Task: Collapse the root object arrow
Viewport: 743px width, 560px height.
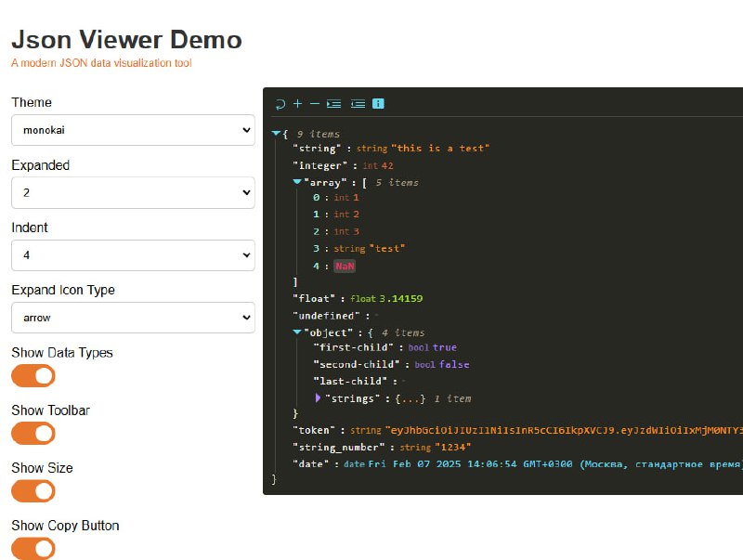Action: (x=276, y=134)
